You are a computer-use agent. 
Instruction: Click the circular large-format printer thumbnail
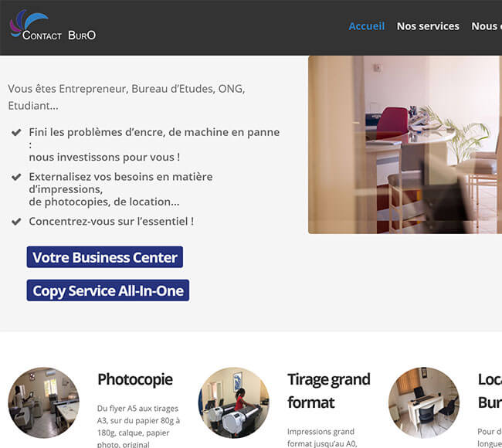(x=234, y=402)
